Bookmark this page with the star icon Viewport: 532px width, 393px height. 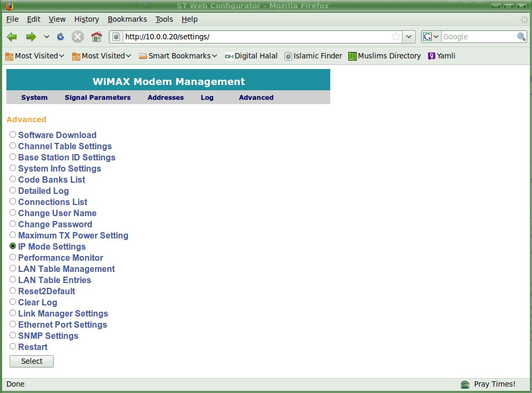(x=396, y=37)
